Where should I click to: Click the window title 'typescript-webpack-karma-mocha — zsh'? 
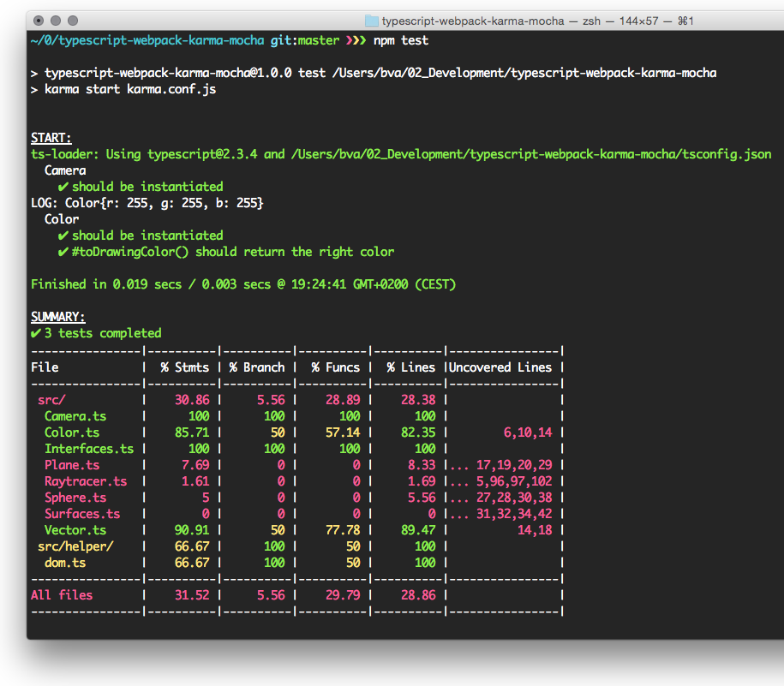tap(491, 21)
